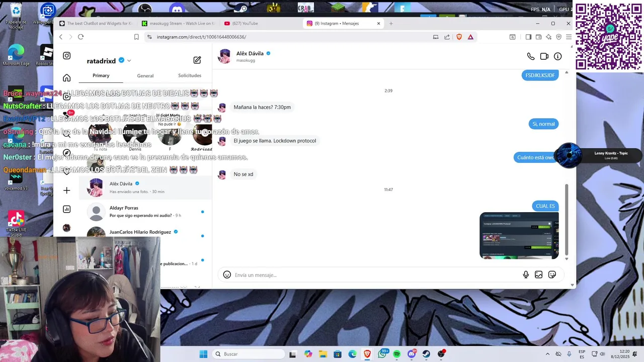Start an audio call with Alêx Dávila
Viewport: 644px width, 362px height.
click(x=531, y=57)
